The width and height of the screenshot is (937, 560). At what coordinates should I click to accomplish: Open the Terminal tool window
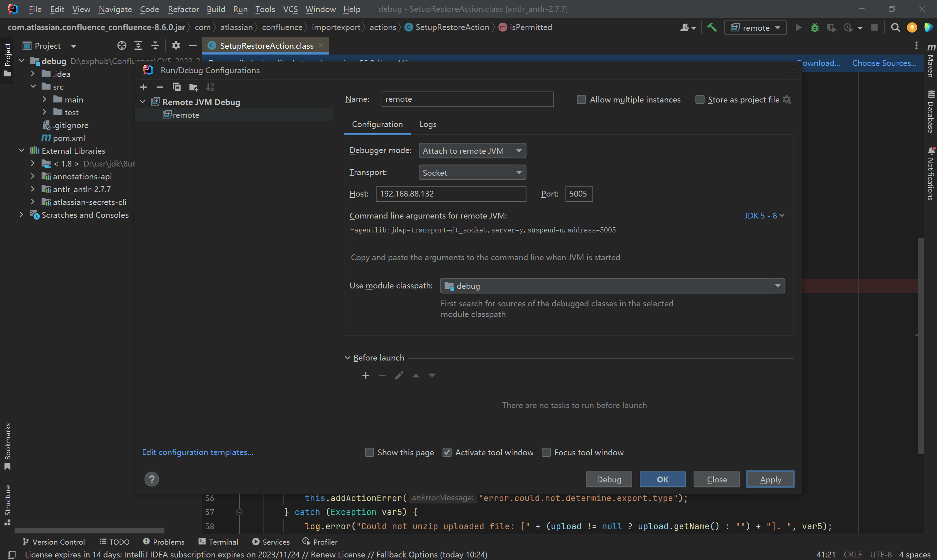(219, 542)
